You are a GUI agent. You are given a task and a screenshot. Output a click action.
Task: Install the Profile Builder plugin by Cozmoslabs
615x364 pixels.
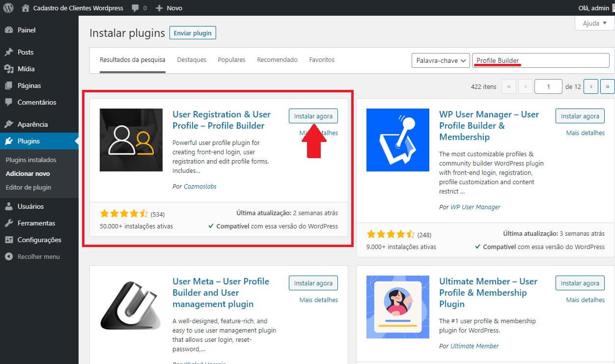(x=313, y=116)
